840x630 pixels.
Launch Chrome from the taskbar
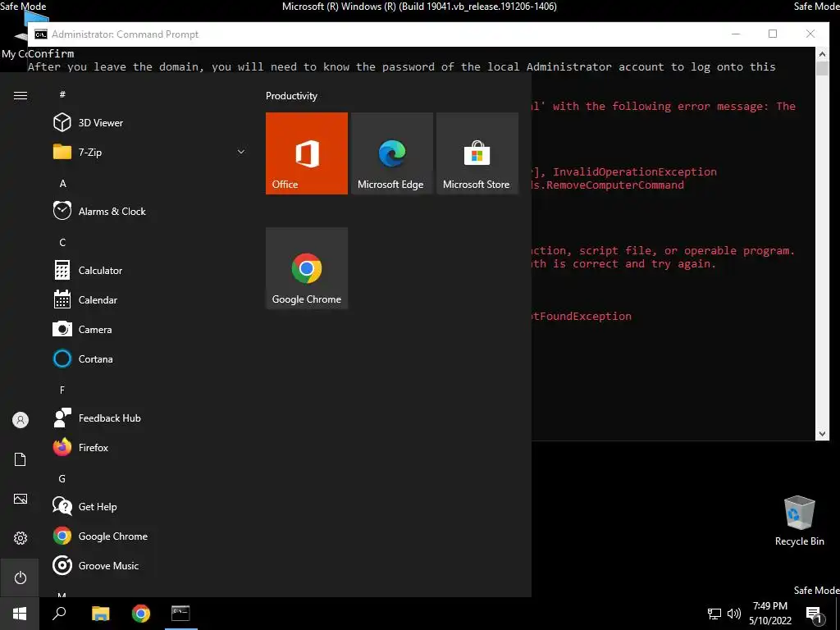point(141,614)
